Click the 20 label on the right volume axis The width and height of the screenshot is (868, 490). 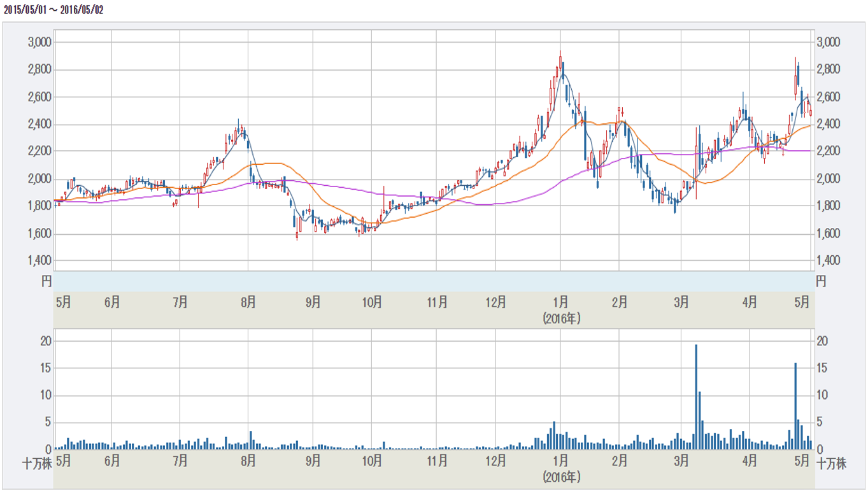(x=822, y=341)
